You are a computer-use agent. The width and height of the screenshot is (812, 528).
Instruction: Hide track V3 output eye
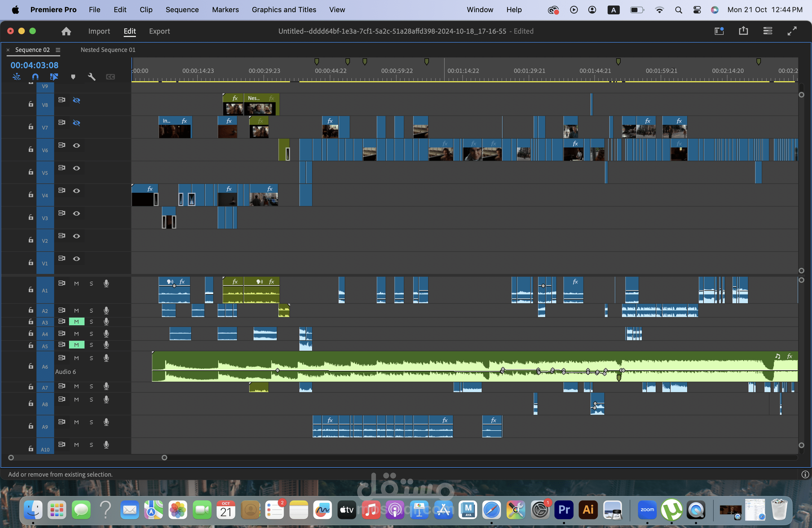tap(77, 213)
